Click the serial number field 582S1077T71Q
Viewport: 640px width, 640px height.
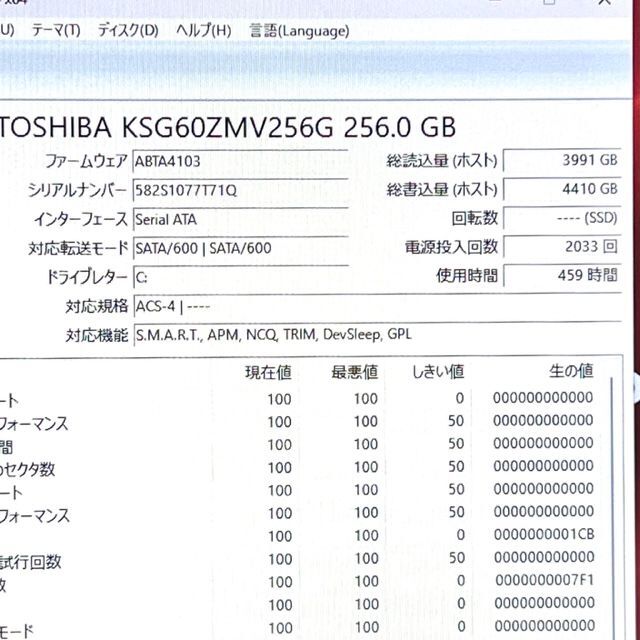pyautogui.click(x=240, y=191)
